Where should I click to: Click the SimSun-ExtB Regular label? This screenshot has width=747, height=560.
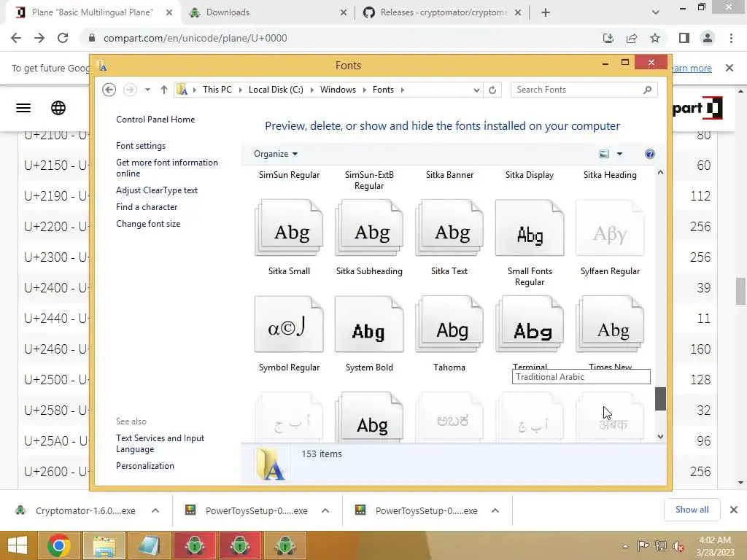(x=369, y=180)
